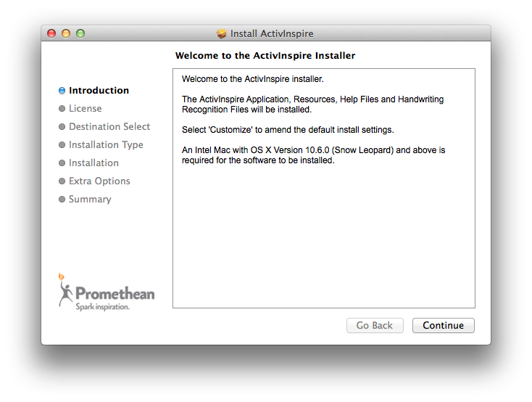
Task: Choose the Destination Select step
Action: 109,127
